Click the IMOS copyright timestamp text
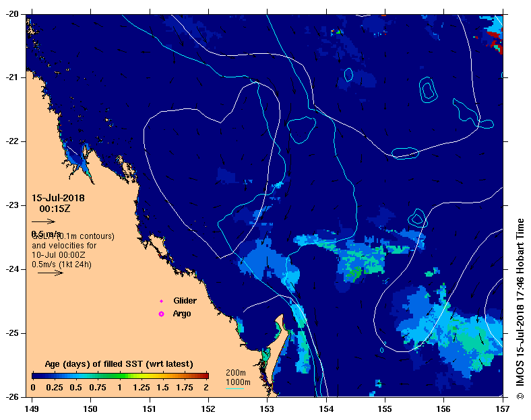This screenshot has width=531, height=420. coord(520,308)
